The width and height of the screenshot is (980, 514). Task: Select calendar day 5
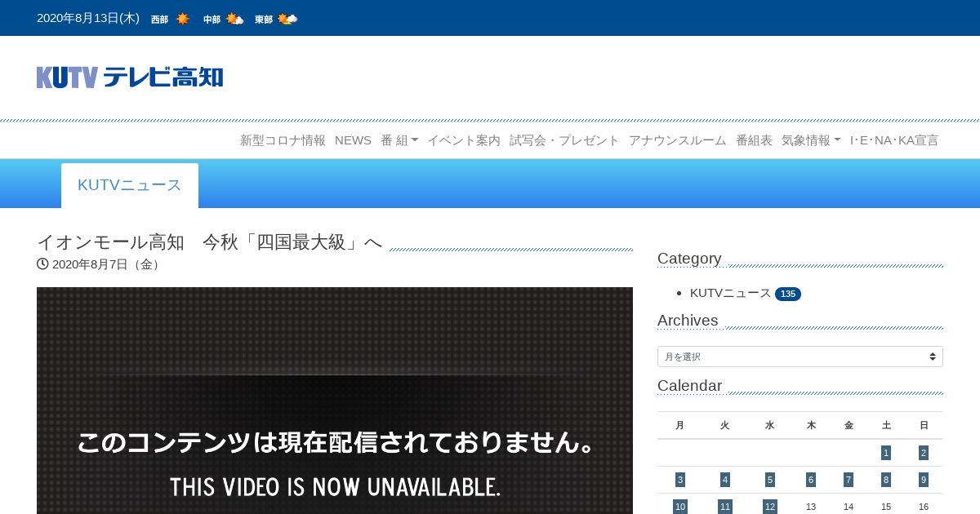pyautogui.click(x=769, y=480)
